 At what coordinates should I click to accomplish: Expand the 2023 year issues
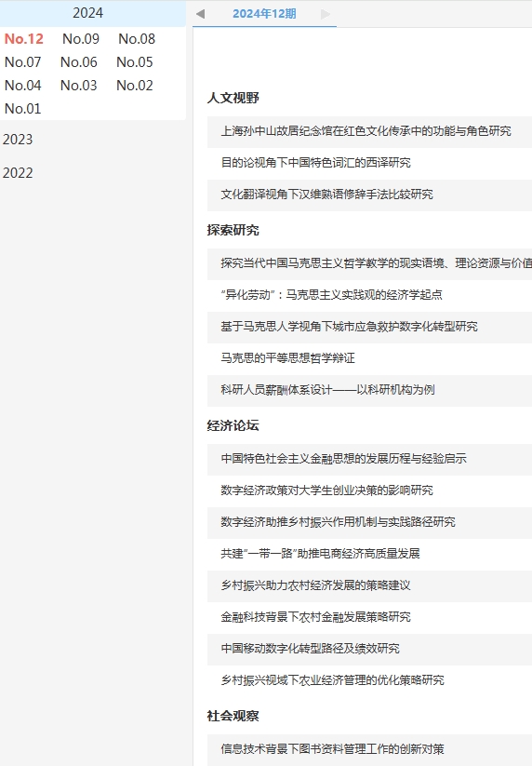pos(18,140)
